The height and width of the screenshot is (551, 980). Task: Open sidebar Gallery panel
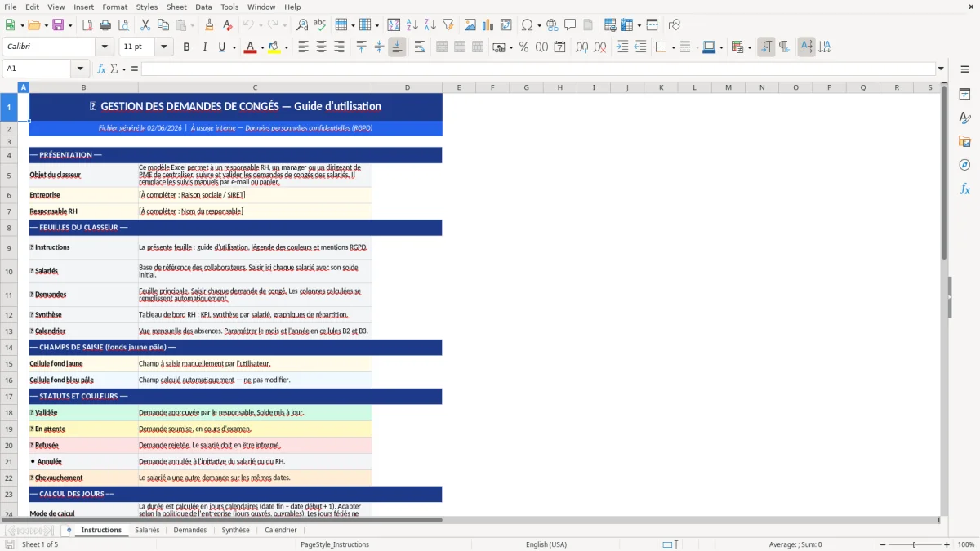964,141
